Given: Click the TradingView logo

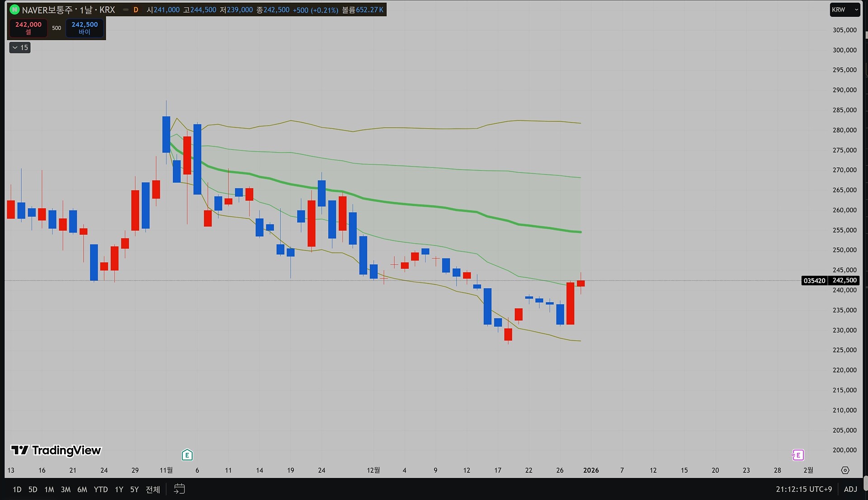Looking at the screenshot, I should (56, 450).
